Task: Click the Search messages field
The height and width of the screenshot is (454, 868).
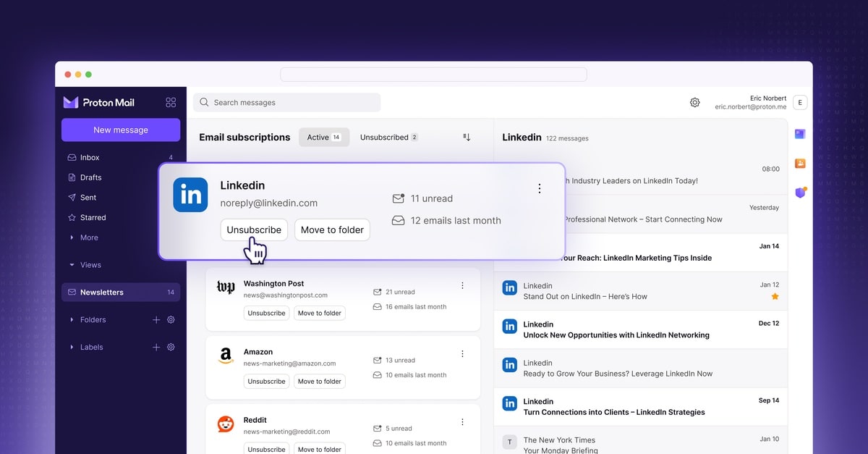Action: click(x=289, y=103)
